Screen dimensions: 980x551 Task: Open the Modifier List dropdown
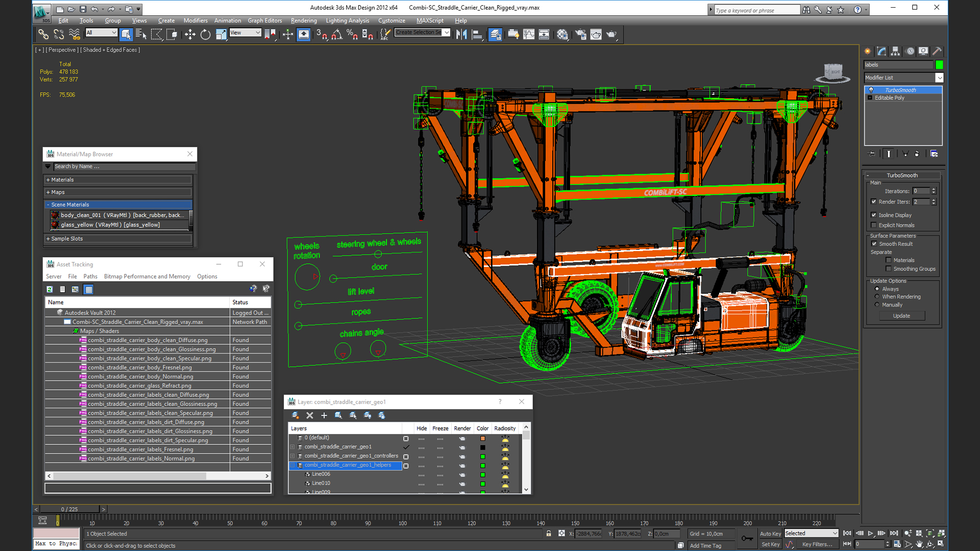[903, 78]
